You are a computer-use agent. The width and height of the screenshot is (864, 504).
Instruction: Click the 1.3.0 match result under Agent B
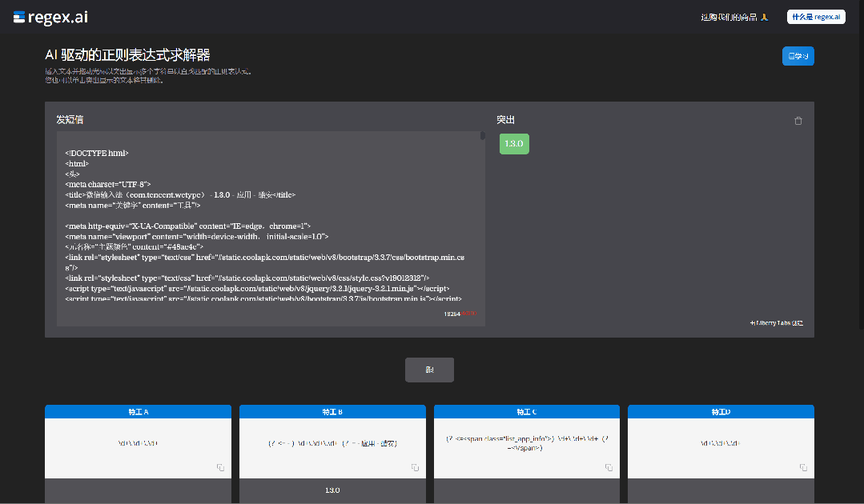coord(332,490)
